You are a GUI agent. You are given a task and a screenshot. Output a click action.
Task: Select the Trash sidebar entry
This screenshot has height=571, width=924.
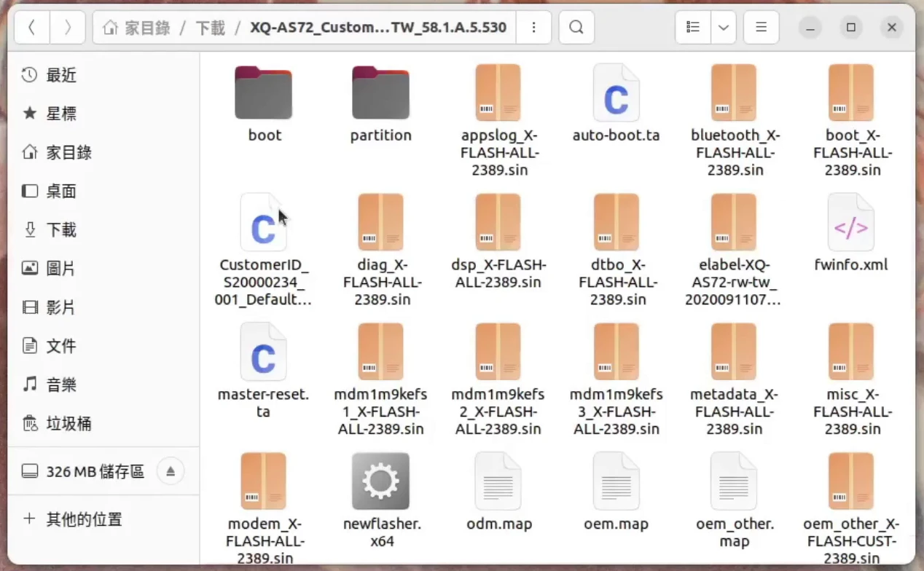click(x=68, y=423)
